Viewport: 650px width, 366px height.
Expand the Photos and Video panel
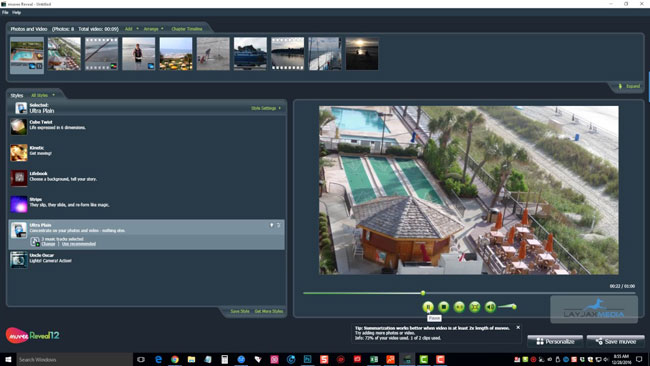[629, 86]
